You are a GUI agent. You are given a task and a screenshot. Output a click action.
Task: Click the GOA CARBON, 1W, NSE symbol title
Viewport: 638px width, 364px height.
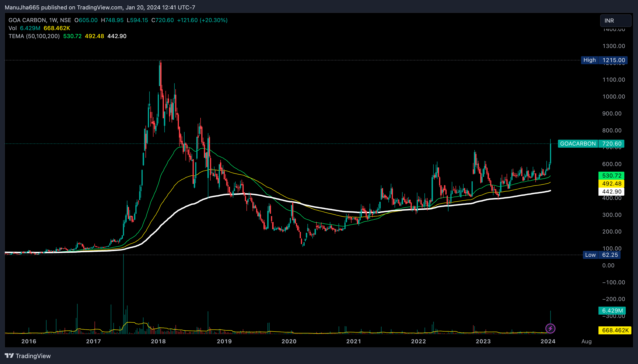(x=40, y=20)
